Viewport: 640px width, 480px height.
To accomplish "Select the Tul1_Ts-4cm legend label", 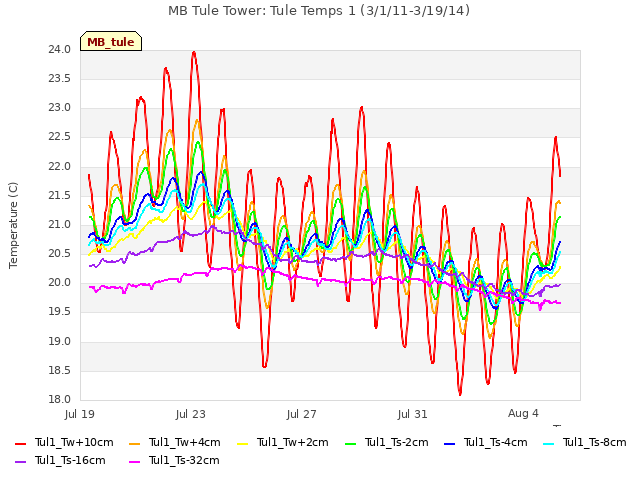I will (496, 442).
